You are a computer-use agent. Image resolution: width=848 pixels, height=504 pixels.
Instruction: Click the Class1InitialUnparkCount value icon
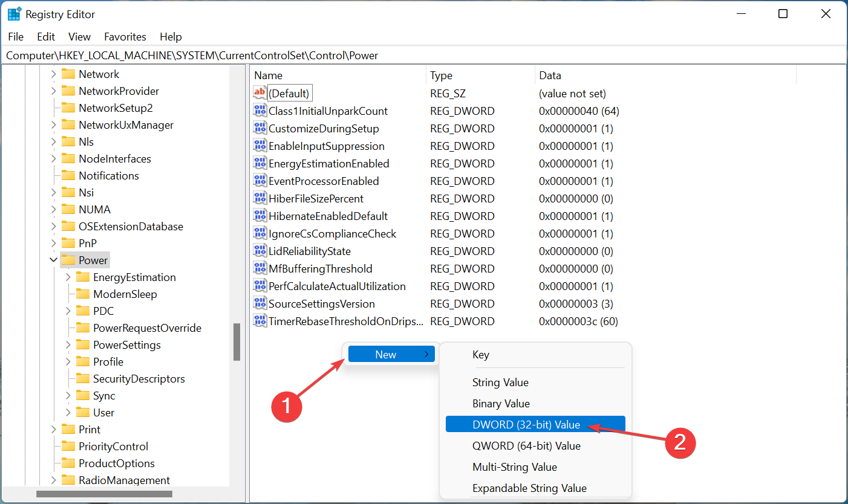(x=259, y=111)
